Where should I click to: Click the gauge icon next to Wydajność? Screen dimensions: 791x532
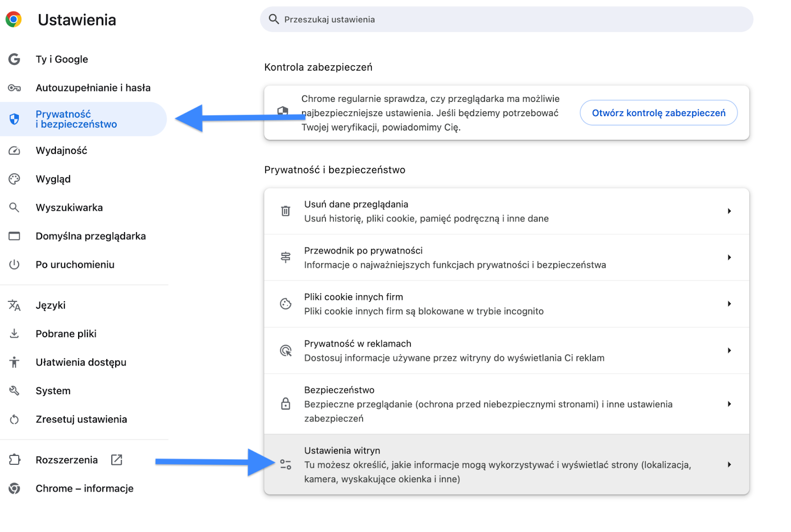pos(14,151)
